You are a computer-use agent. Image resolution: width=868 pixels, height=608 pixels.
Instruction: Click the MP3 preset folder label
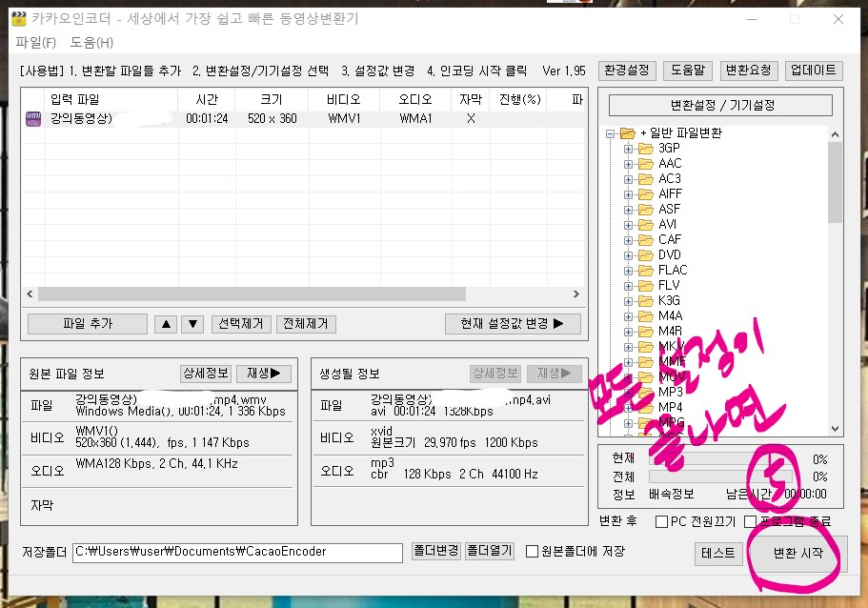[671, 392]
